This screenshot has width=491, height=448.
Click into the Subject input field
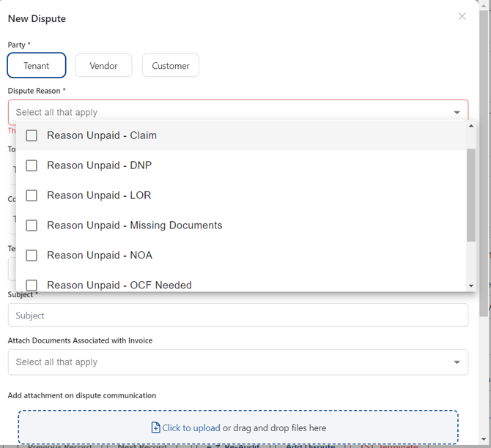tap(238, 315)
